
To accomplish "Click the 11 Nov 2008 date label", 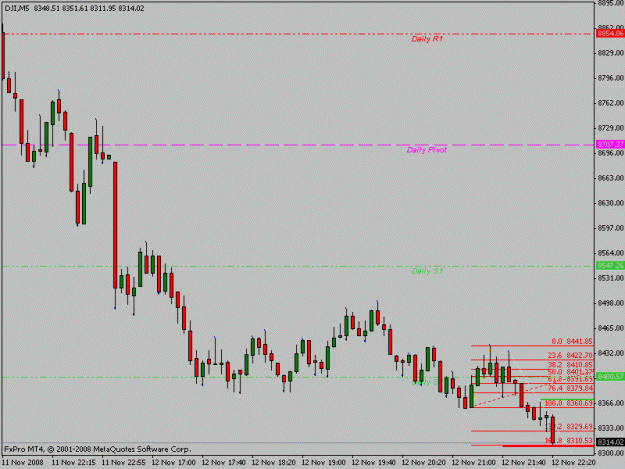I will point(23,463).
